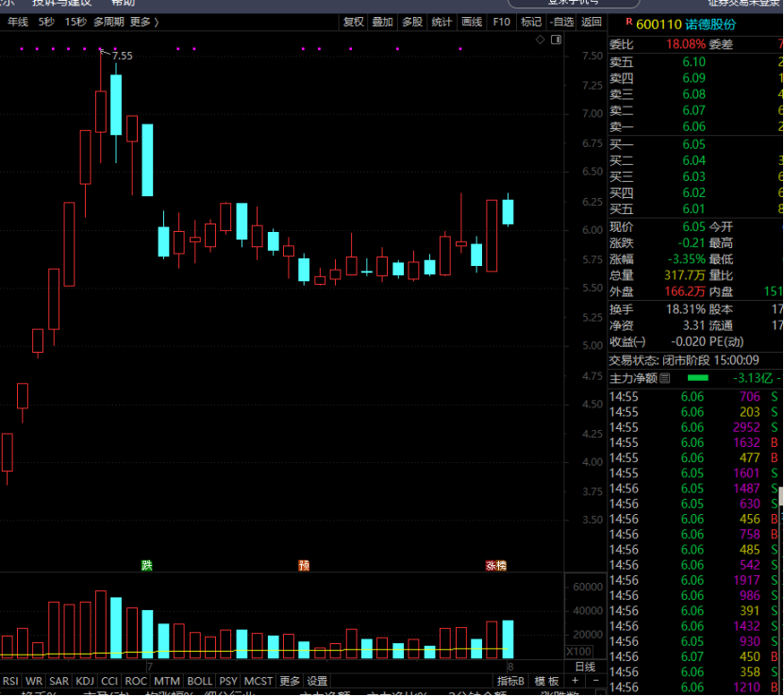Image resolution: width=784 pixels, height=696 pixels.
Task: Switch chart period to 15秒
Action: (x=75, y=22)
